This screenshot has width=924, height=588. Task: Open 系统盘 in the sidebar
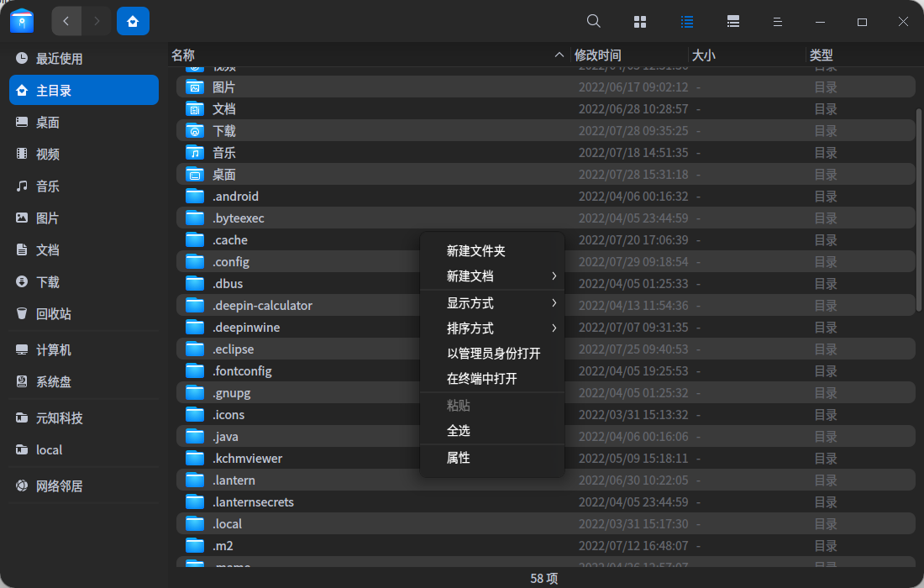click(84, 382)
